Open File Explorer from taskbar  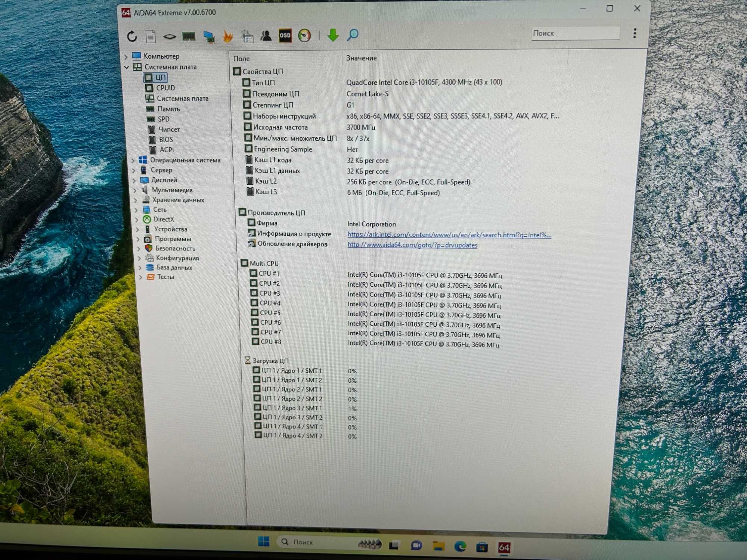438,547
